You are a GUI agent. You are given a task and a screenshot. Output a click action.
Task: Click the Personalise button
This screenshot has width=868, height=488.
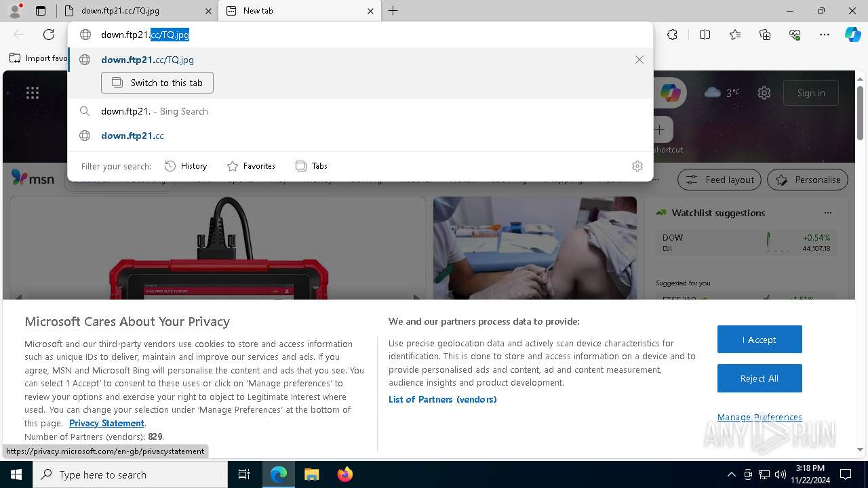(x=808, y=180)
